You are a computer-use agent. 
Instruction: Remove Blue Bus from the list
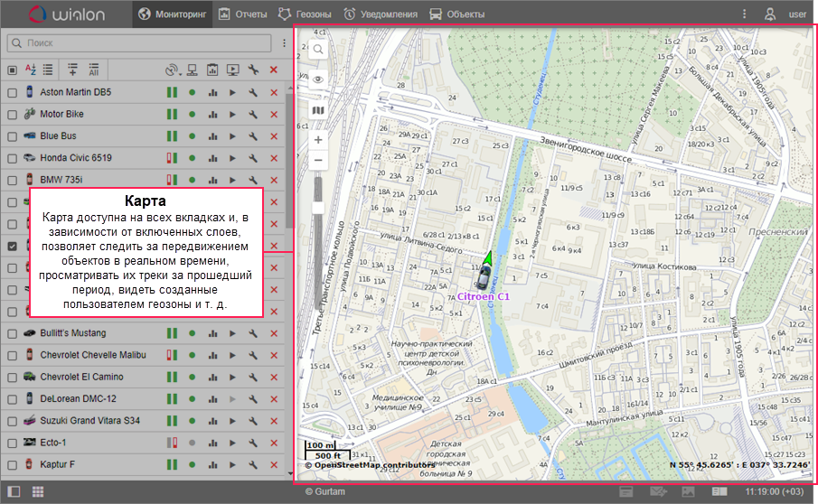274,136
